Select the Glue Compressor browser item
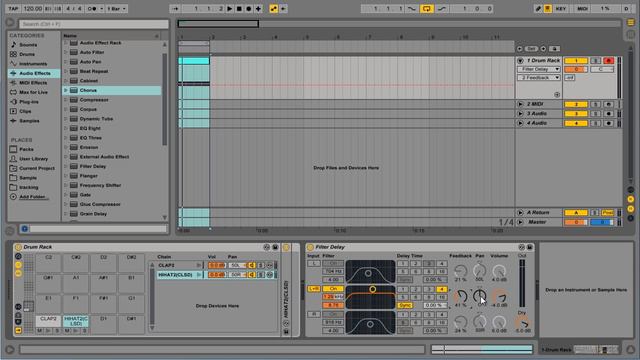This screenshot has width=640, height=360. pos(100,204)
